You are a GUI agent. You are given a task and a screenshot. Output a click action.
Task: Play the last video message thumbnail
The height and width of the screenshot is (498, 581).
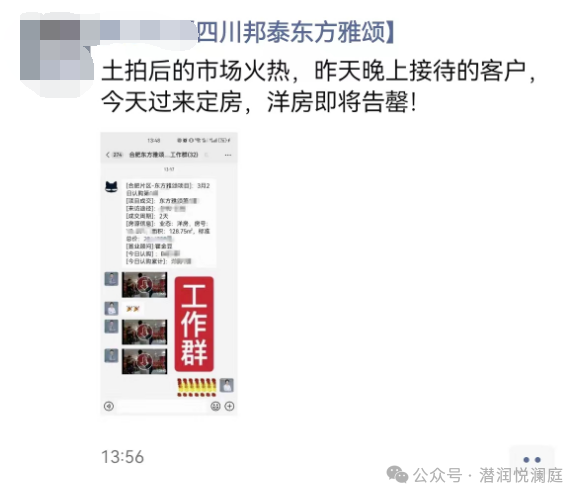145,361
